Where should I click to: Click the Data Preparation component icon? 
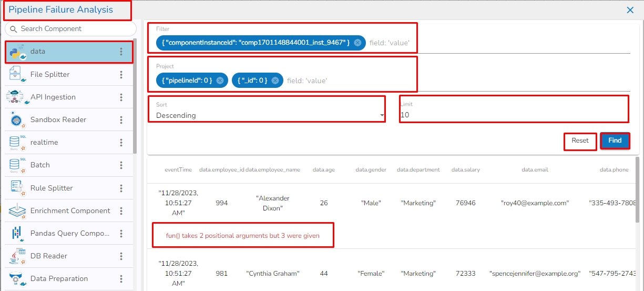pyautogui.click(x=17, y=278)
